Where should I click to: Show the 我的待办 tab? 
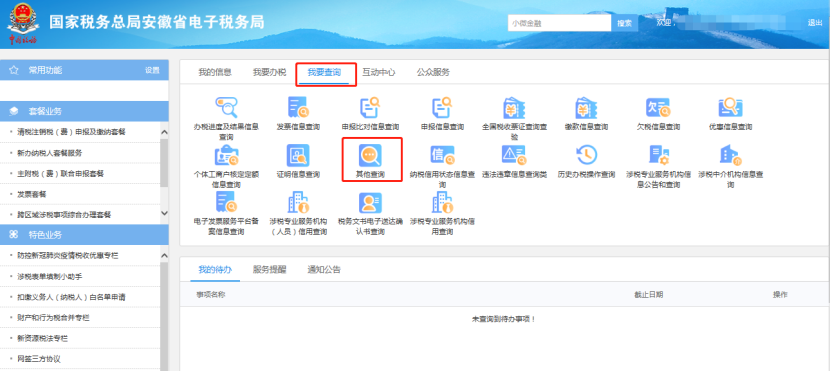(x=215, y=270)
